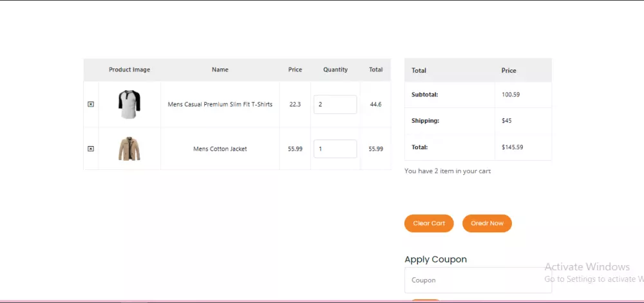Click the Mens Cotton Jacket name

[220, 149]
